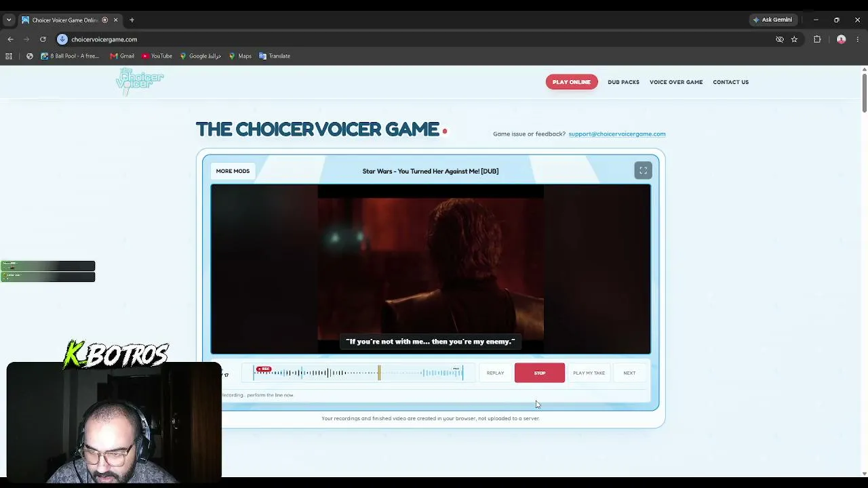Click the page vertical scrollbar thumb
Viewport: 868px width, 488px height.
pyautogui.click(x=864, y=91)
